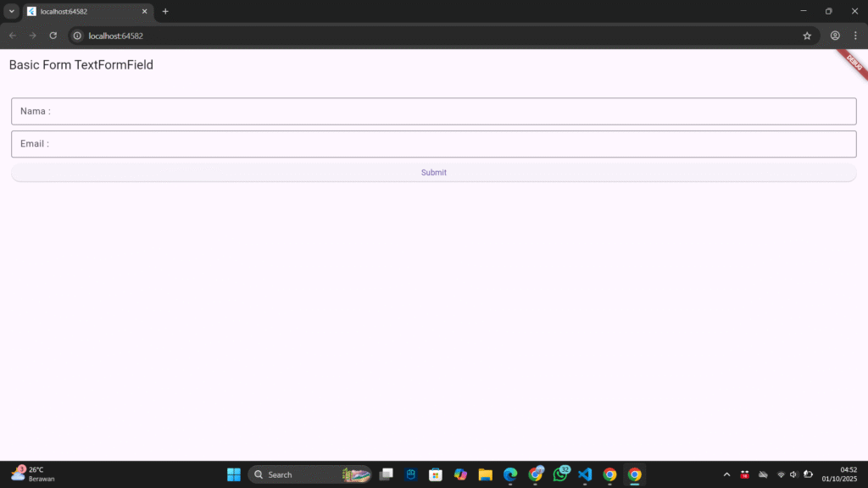Open the clock and date panel
The image size is (868, 488).
tap(839, 474)
